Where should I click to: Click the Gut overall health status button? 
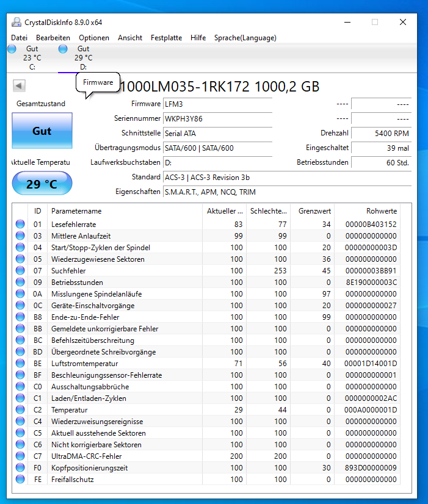pyautogui.click(x=42, y=131)
